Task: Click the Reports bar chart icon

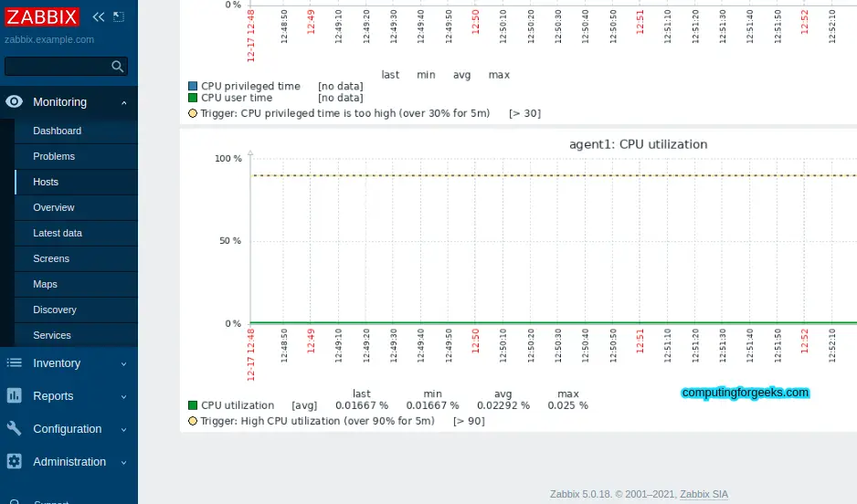Action: point(15,396)
